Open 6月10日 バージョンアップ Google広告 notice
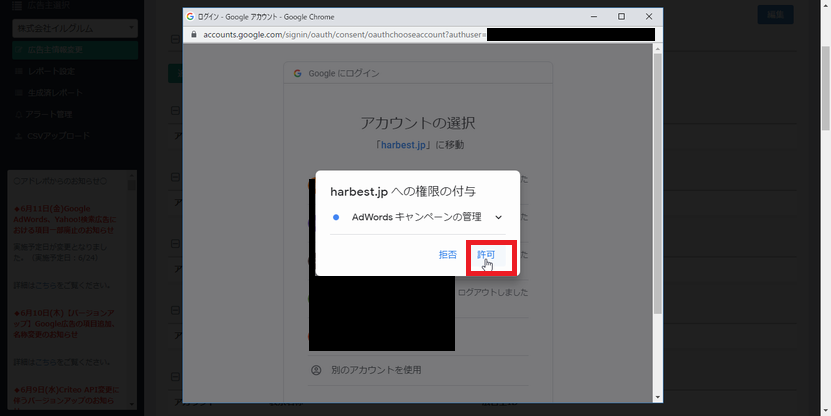 pos(65,324)
